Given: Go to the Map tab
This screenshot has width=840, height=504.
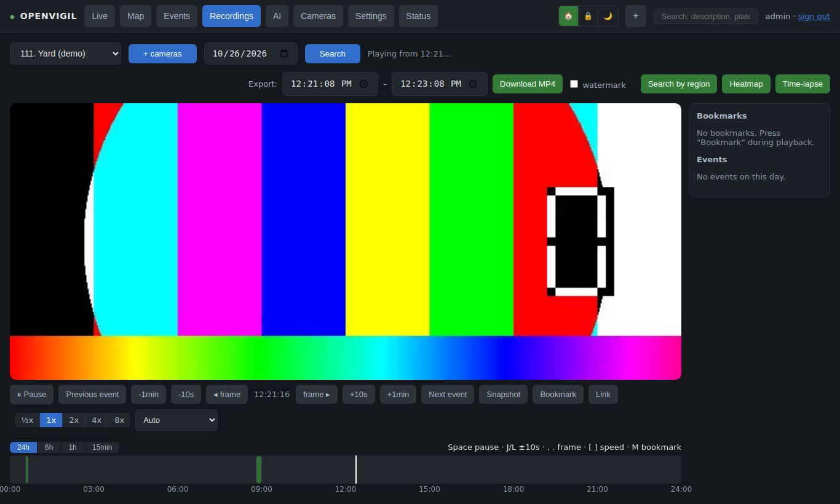Looking at the screenshot, I should pos(136,16).
